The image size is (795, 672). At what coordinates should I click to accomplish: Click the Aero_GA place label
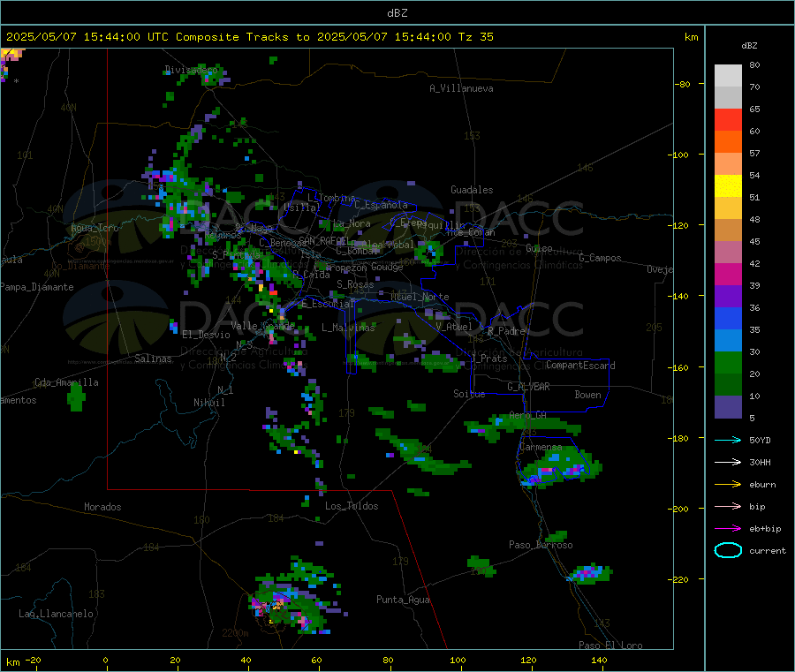coord(528,415)
